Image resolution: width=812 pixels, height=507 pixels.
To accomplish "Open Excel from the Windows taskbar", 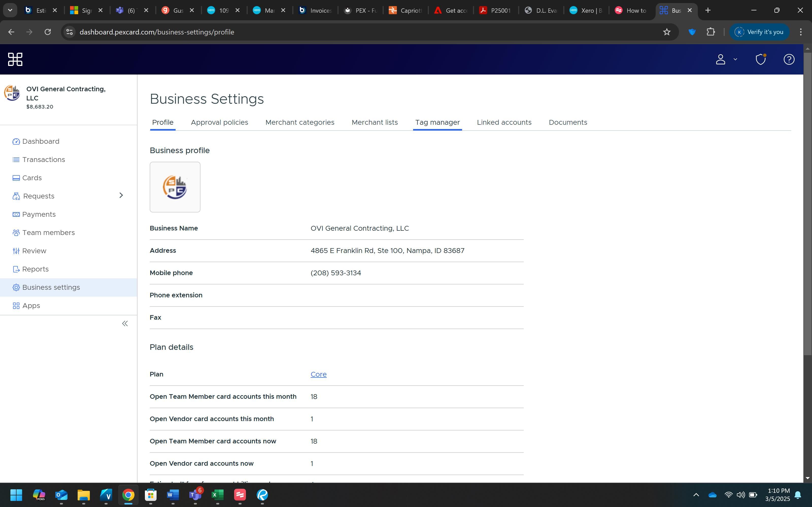I will point(217,495).
